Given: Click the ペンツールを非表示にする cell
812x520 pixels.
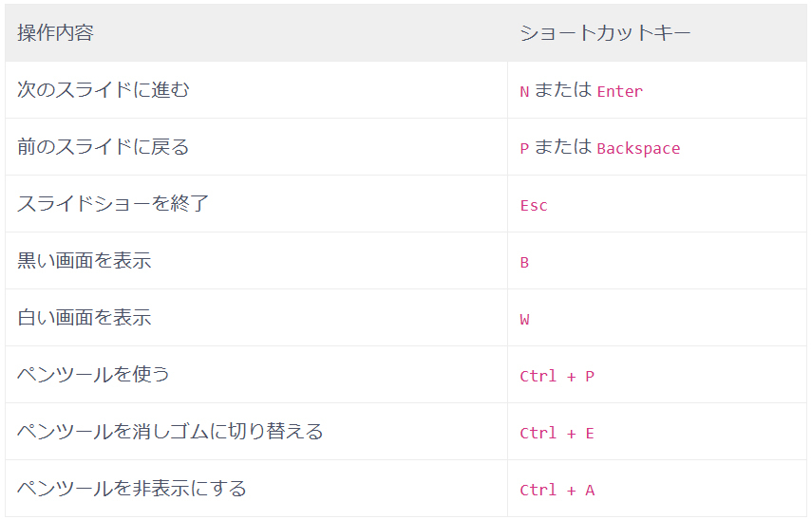Looking at the screenshot, I should click(x=132, y=489).
